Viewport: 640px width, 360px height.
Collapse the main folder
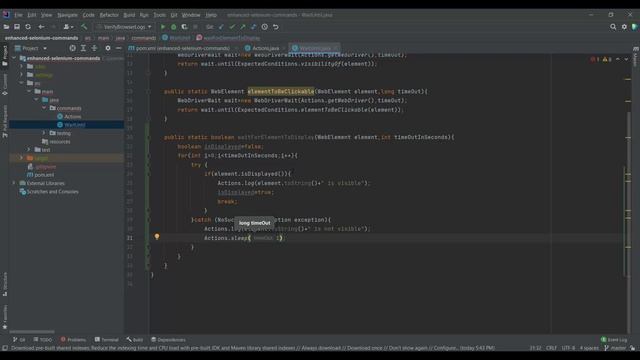tap(29, 91)
